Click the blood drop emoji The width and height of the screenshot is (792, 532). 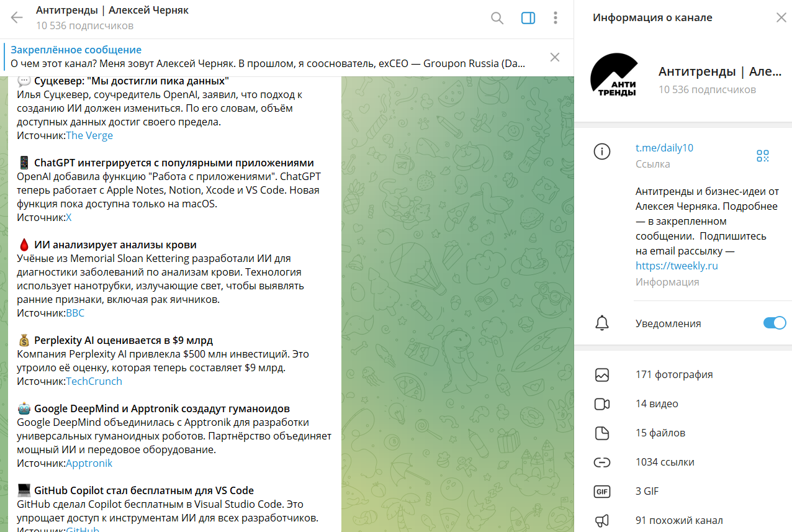pyautogui.click(x=24, y=245)
